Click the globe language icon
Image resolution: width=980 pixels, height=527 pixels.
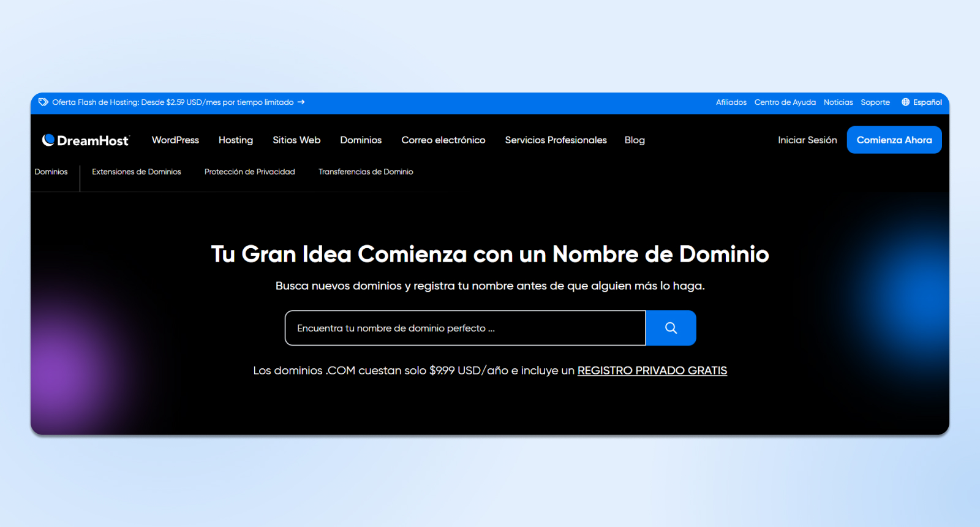coord(905,102)
